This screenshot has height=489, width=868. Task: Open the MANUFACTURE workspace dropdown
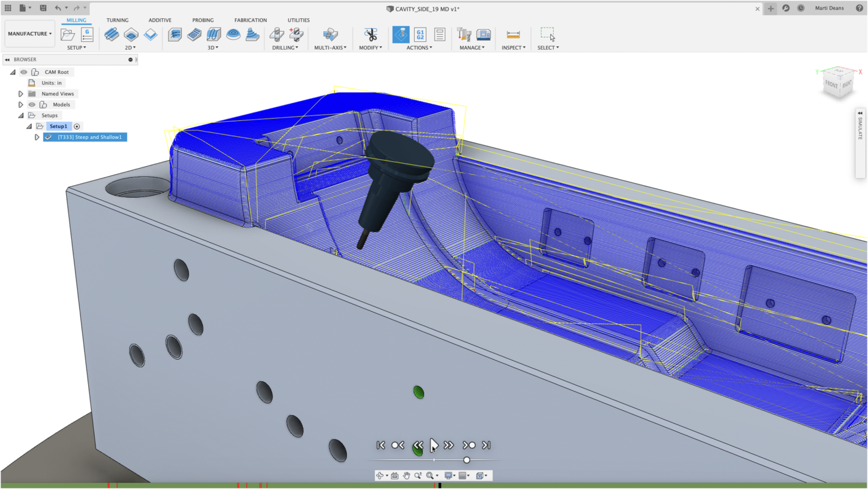click(29, 34)
